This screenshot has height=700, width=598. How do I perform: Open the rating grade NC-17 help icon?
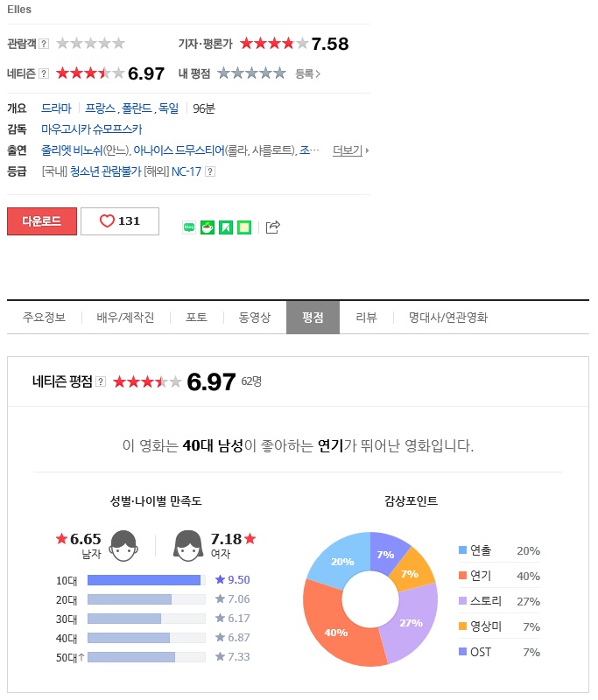pyautogui.click(x=210, y=171)
